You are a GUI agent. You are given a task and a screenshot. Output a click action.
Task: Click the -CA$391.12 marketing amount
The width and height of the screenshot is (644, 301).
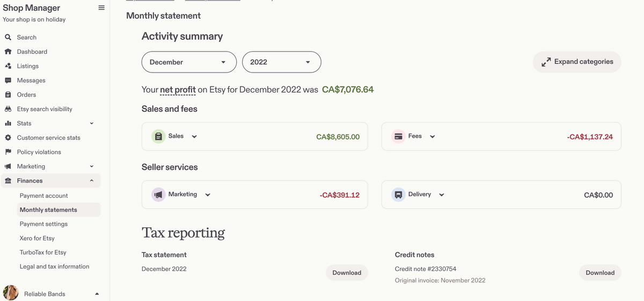340,195
